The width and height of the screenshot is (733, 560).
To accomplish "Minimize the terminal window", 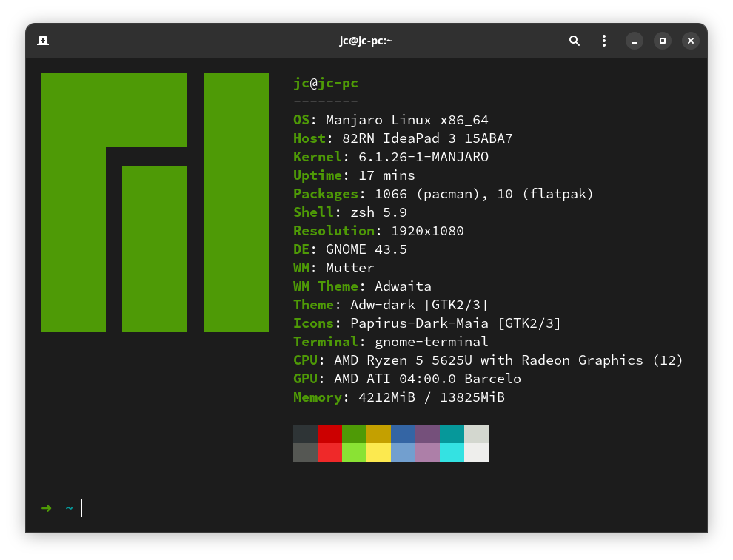I will tap(635, 41).
